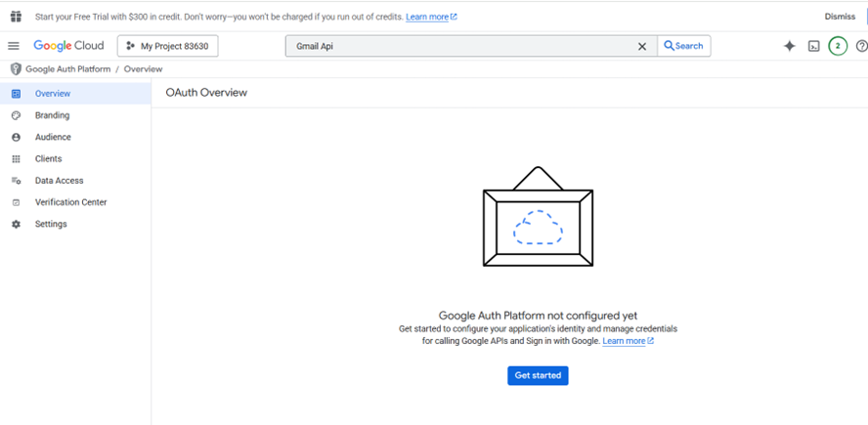Click 'Google Auth Platform not configured yet' text
868x425 pixels.
[x=538, y=316]
